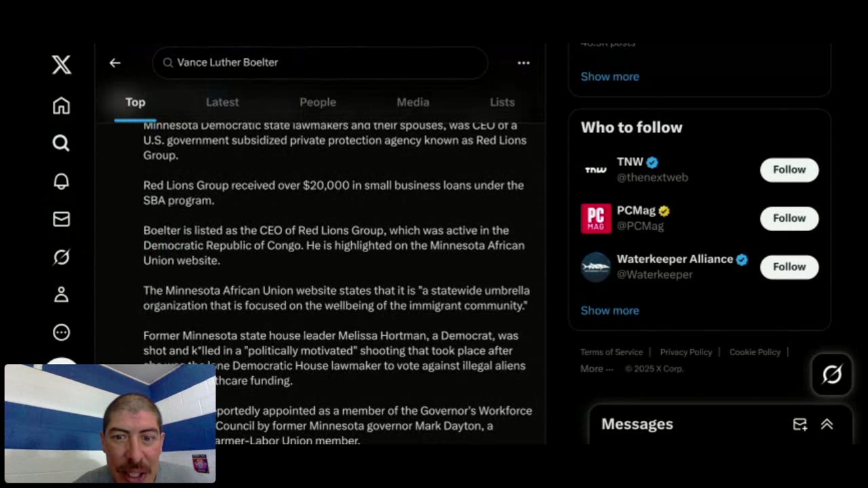This screenshot has width=868, height=488.
Task: Expand Messages drawer with double chevron
Action: point(827,424)
